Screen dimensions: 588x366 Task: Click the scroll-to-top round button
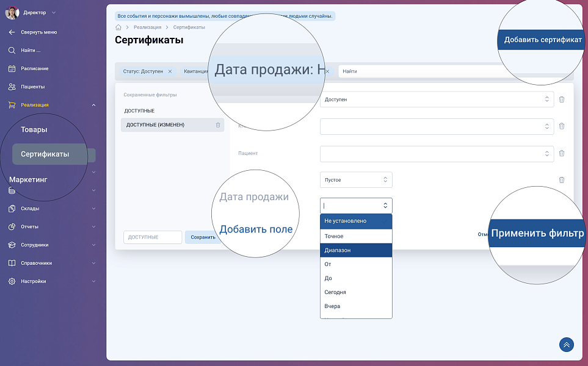(x=566, y=345)
